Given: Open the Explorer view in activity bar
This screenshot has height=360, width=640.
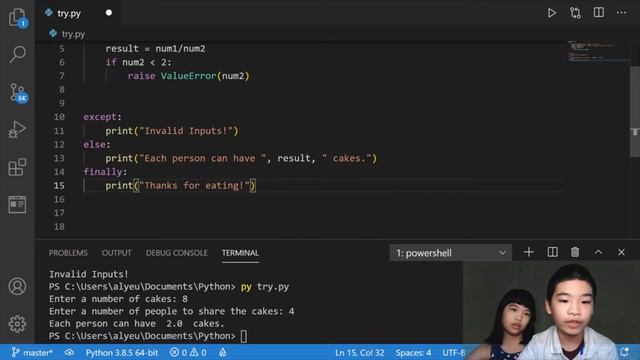Looking at the screenshot, I should (17, 17).
